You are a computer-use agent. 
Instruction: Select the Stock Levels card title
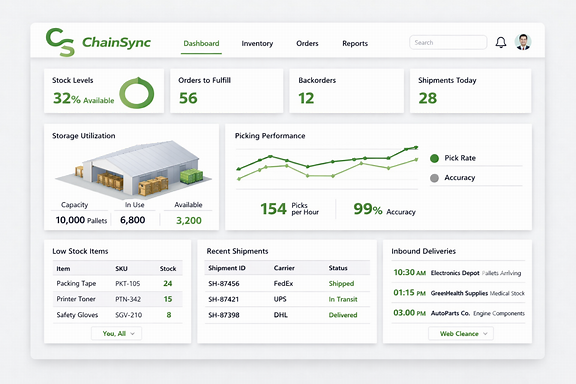73,80
